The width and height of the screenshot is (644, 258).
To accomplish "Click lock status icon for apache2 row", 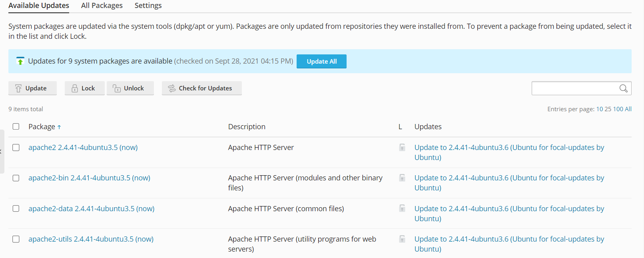I will 402,148.
